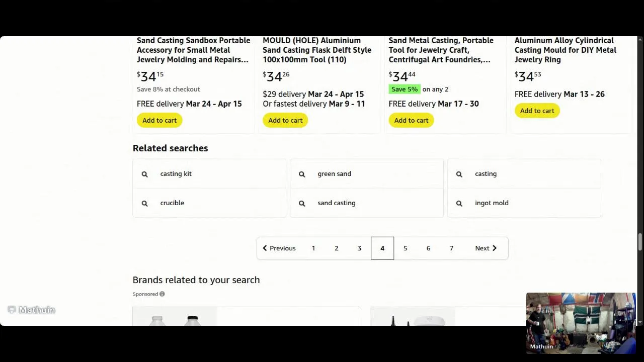Image resolution: width=644 pixels, height=362 pixels.
Task: Click the magnifier icon next to 'ingot mold'
Action: [459, 203]
